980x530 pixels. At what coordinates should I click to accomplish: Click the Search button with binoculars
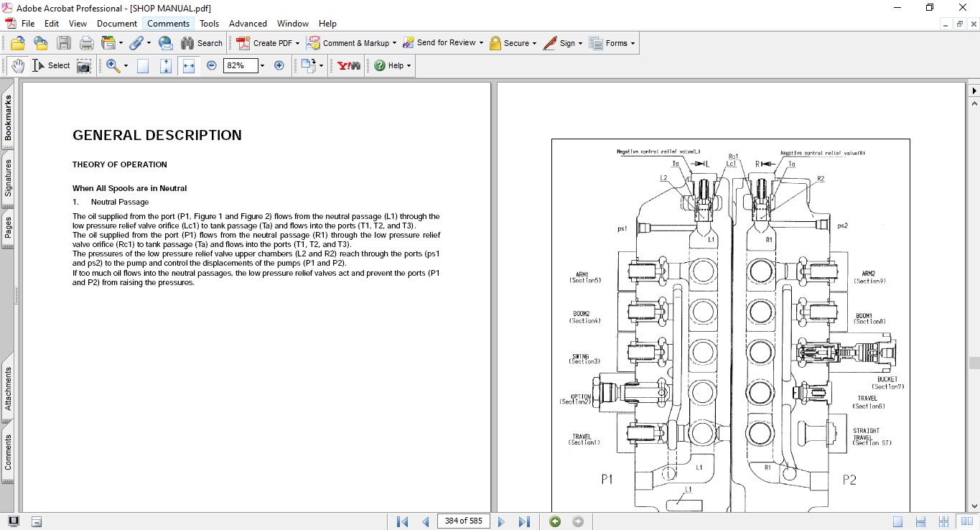pyautogui.click(x=202, y=43)
